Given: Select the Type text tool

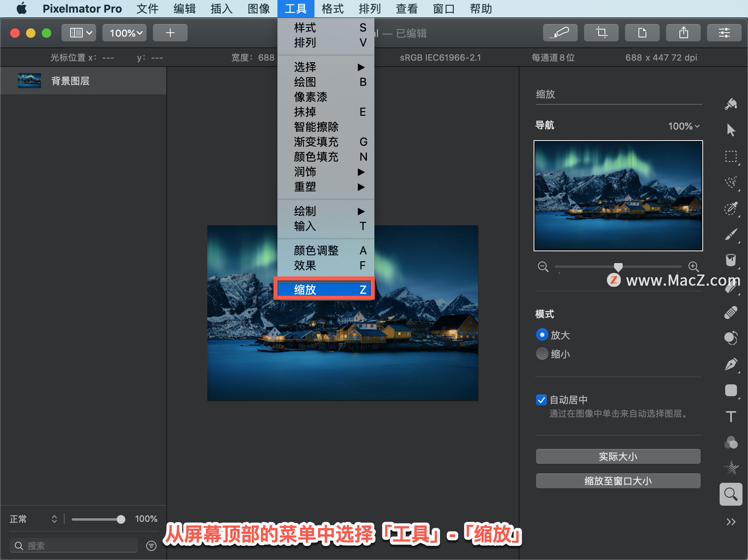Looking at the screenshot, I should (x=731, y=416).
